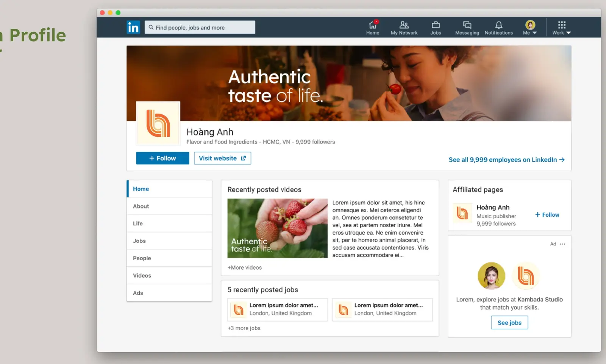Click the 'Recently posted videos' heading
The width and height of the screenshot is (606, 364).
click(x=264, y=189)
